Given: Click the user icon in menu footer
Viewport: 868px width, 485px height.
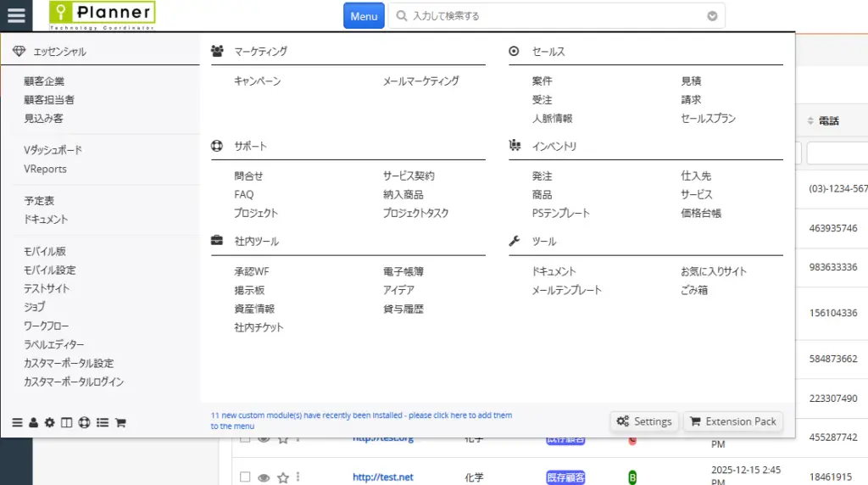Looking at the screenshot, I should click(33, 422).
